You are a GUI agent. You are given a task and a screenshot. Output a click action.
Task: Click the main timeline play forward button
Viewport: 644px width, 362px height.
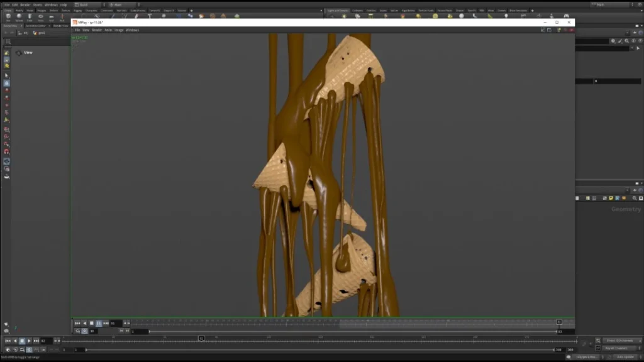pyautogui.click(x=29, y=341)
